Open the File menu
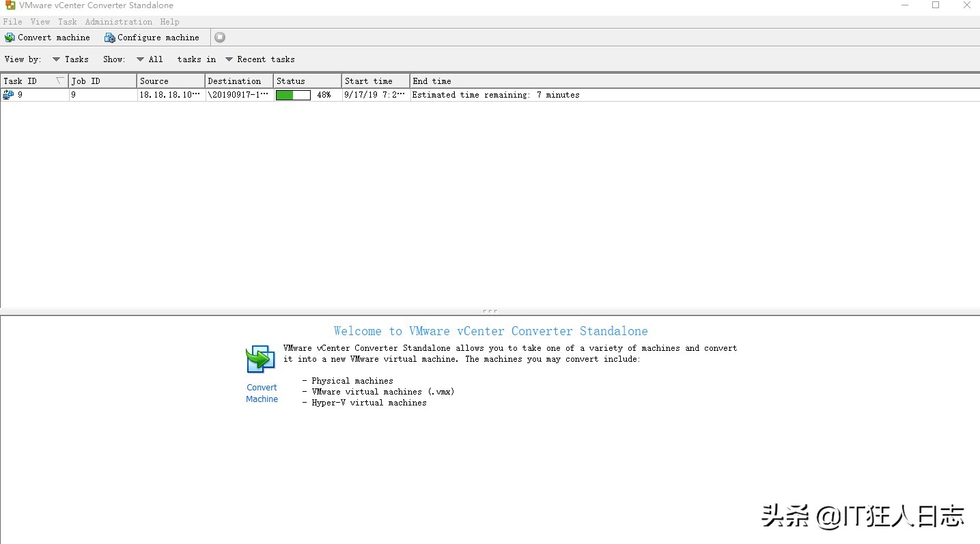Viewport: 980px width, 544px height. [x=12, y=22]
